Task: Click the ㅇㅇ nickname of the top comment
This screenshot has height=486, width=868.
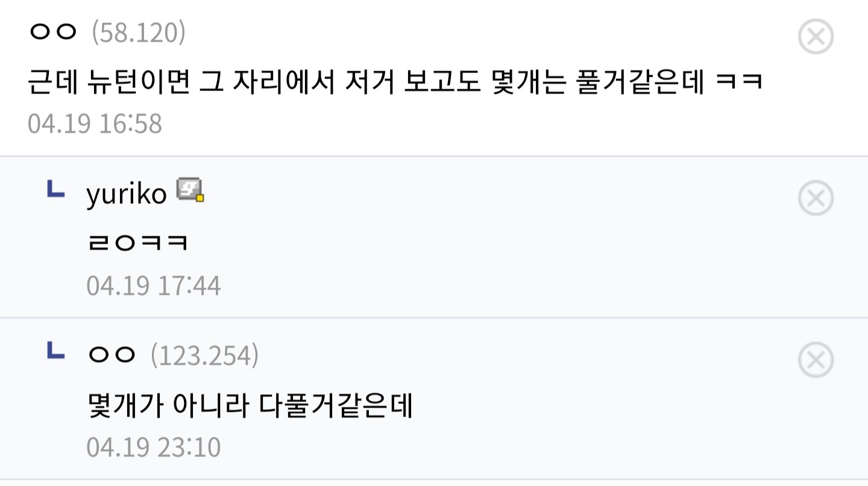Action: pyautogui.click(x=53, y=33)
